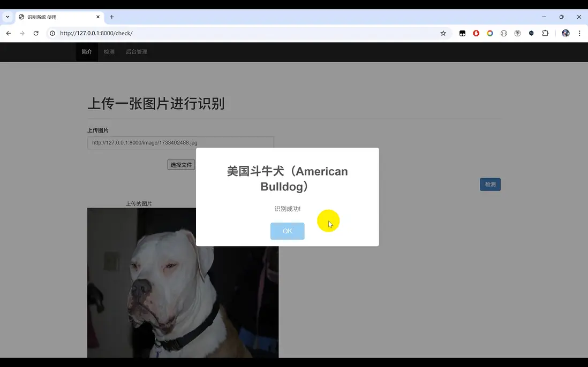Viewport: 588px width, 367px height.
Task: Click OK in the recognition success dialog
Action: click(x=287, y=231)
